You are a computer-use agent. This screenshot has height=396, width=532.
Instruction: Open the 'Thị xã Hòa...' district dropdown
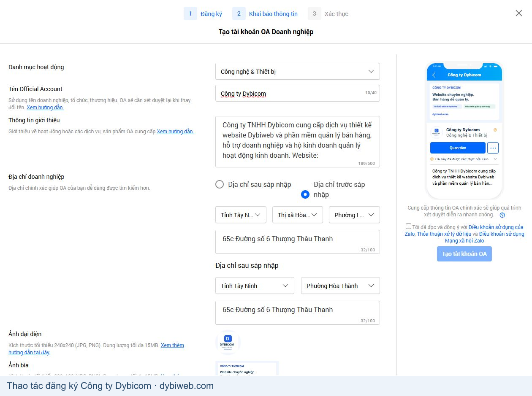[298, 215]
